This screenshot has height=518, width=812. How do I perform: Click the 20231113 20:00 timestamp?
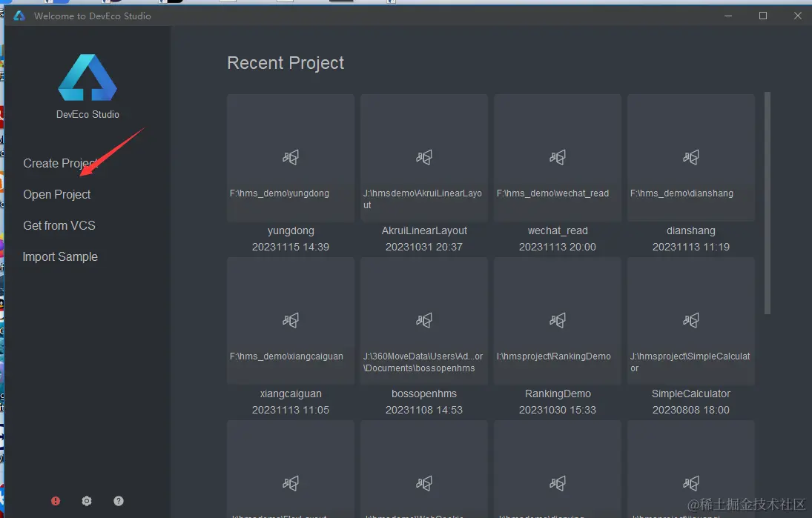pyautogui.click(x=558, y=247)
